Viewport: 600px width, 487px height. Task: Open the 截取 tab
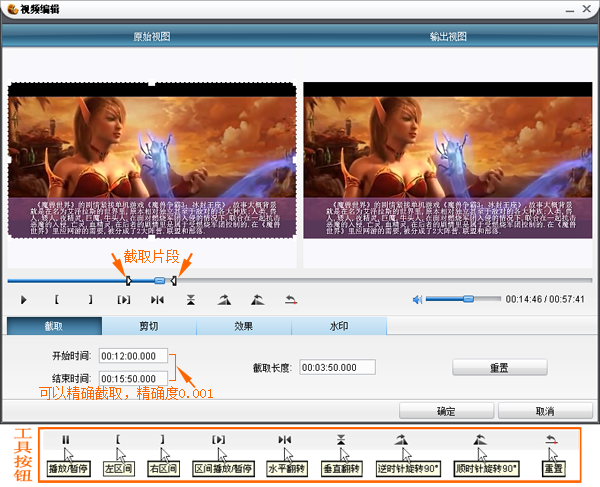click(x=54, y=326)
